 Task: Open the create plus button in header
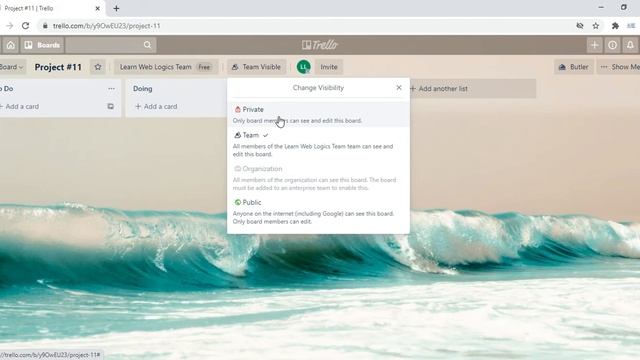click(x=594, y=45)
